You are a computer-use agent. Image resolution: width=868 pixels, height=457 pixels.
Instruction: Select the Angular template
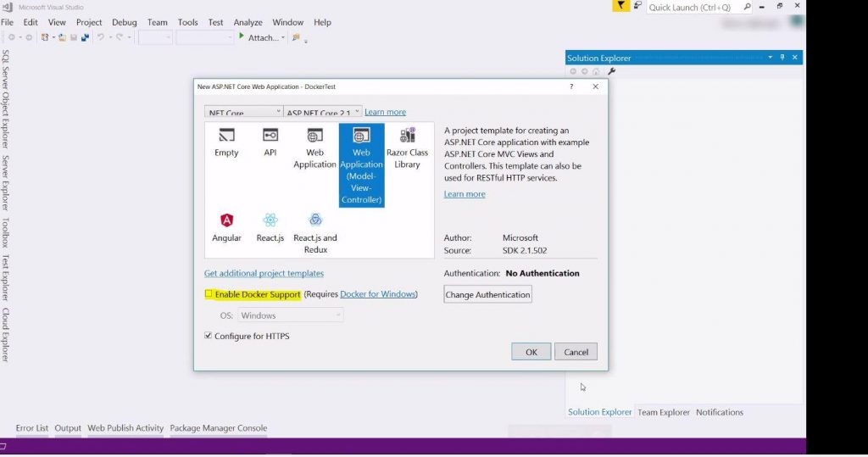(226, 228)
